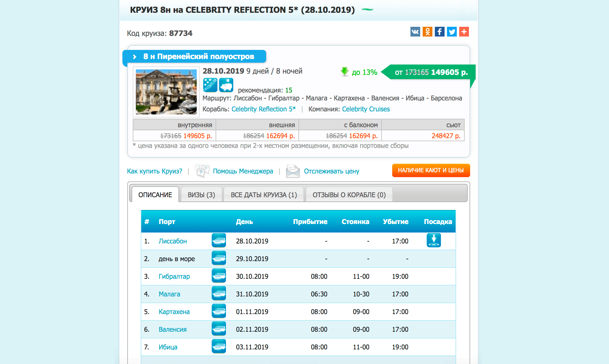
Task: Share cruise on Twitter
Action: pyautogui.click(x=452, y=32)
